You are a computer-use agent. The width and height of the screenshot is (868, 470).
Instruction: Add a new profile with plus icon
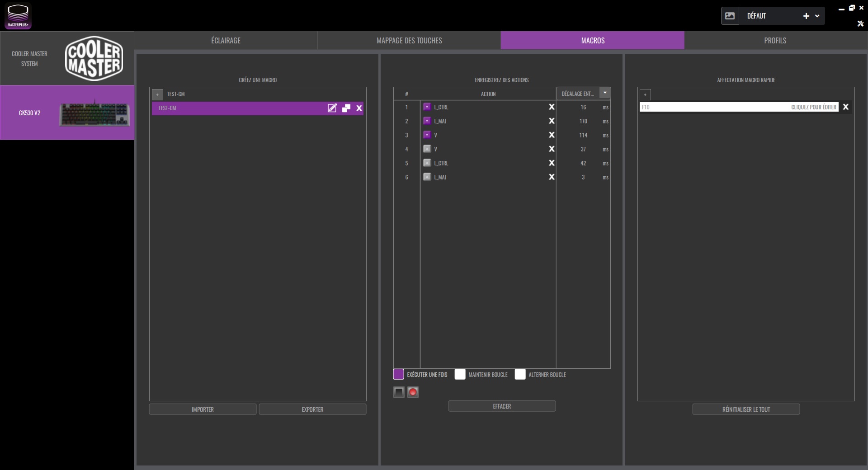coord(806,16)
